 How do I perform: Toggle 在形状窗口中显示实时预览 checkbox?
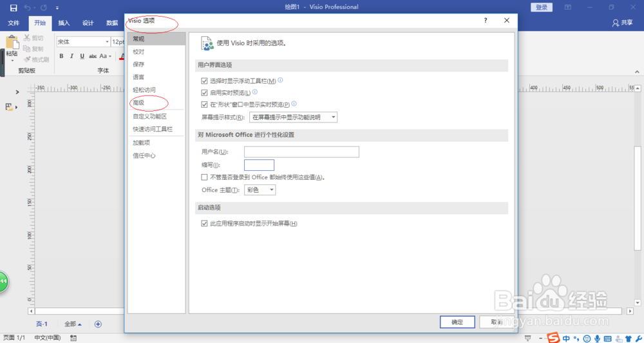click(204, 104)
